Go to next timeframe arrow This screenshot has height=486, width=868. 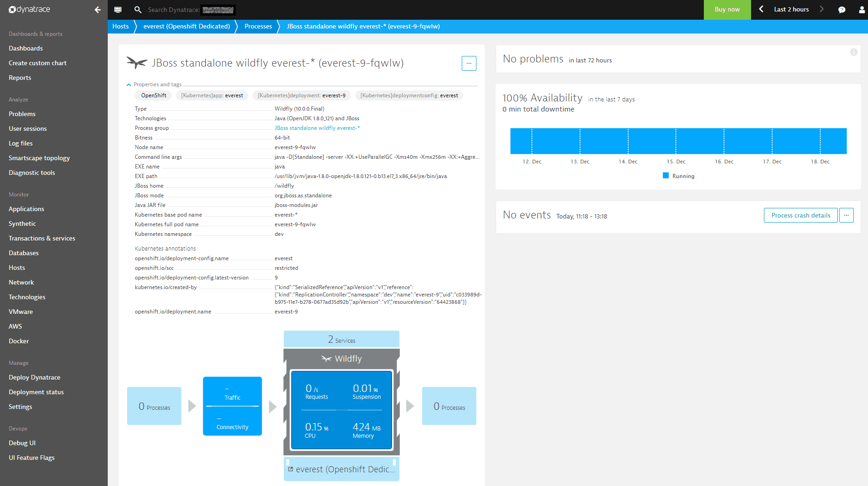[822, 9]
